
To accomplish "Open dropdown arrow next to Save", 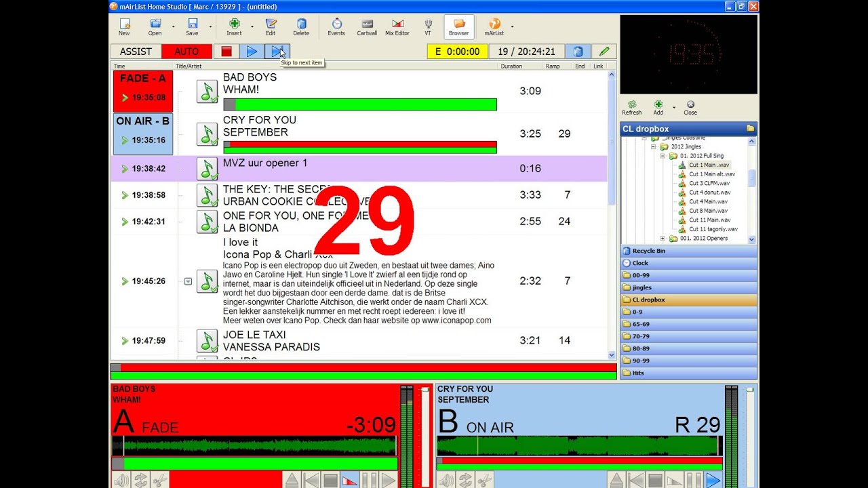I will tap(210, 27).
